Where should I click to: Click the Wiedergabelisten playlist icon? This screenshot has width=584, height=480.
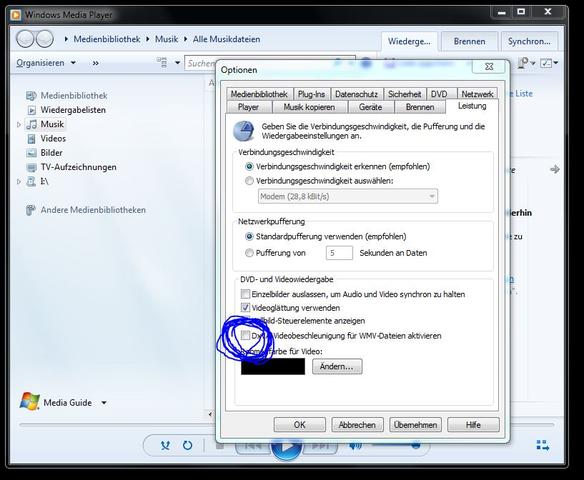tap(32, 110)
